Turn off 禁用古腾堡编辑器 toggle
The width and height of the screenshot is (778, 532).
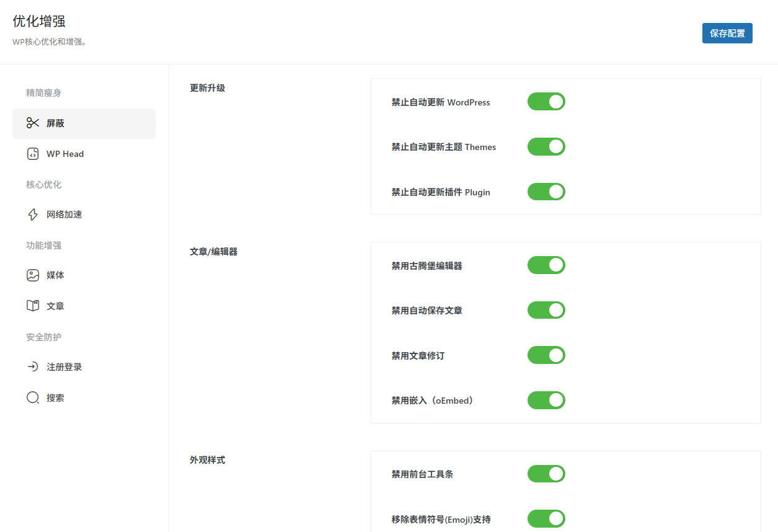point(546,265)
